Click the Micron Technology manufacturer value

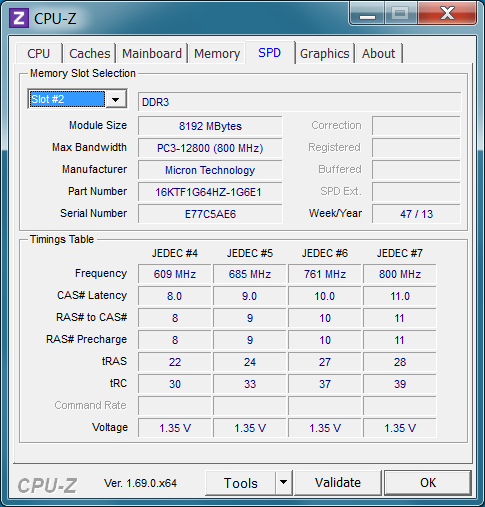click(x=210, y=170)
